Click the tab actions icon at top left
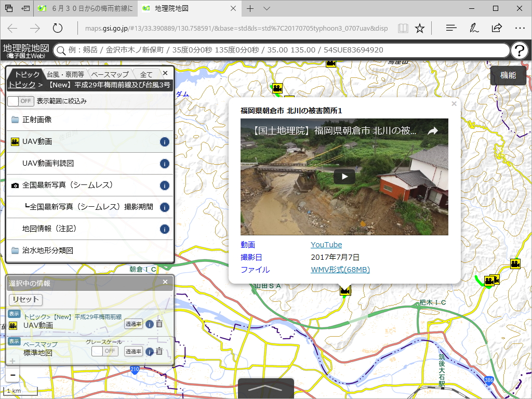The width and height of the screenshot is (532, 399). [x=9, y=8]
